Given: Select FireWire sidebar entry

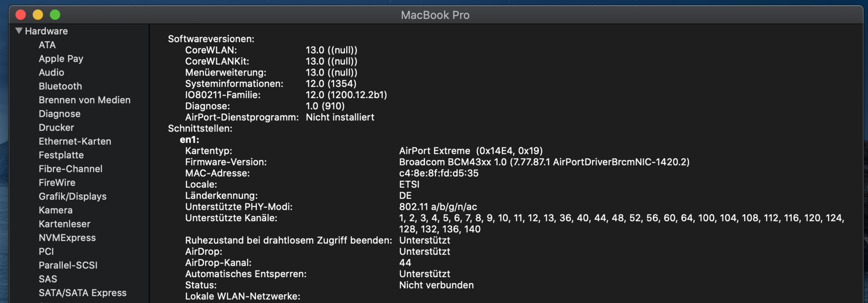Looking at the screenshot, I should [57, 183].
